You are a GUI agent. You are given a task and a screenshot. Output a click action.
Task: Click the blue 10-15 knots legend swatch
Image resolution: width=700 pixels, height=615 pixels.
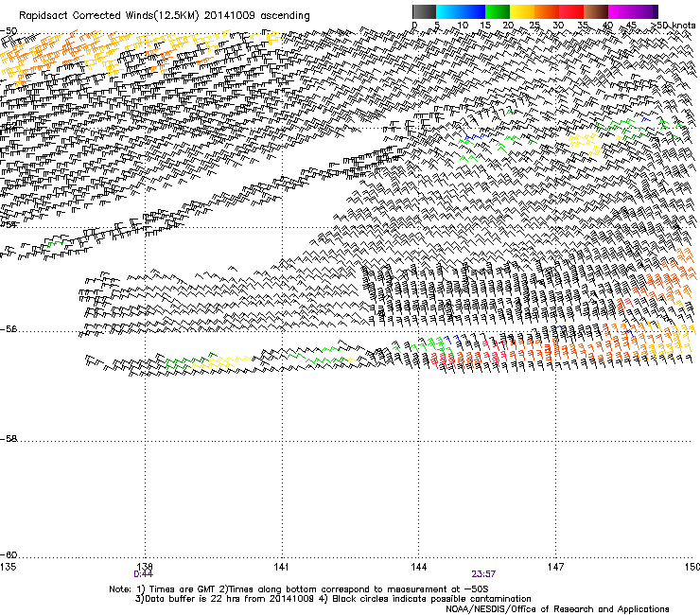click(x=473, y=11)
